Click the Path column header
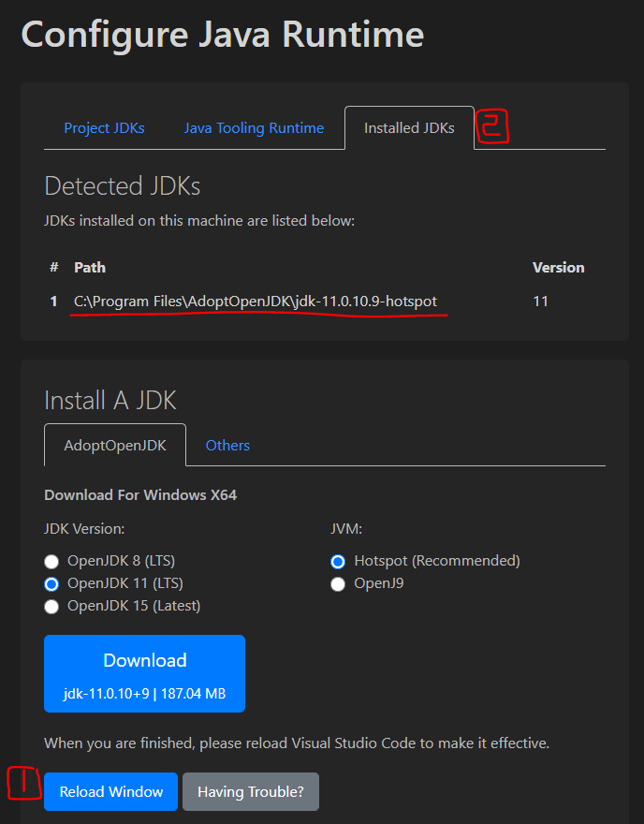Viewport: 644px width, 824px height. 90,268
